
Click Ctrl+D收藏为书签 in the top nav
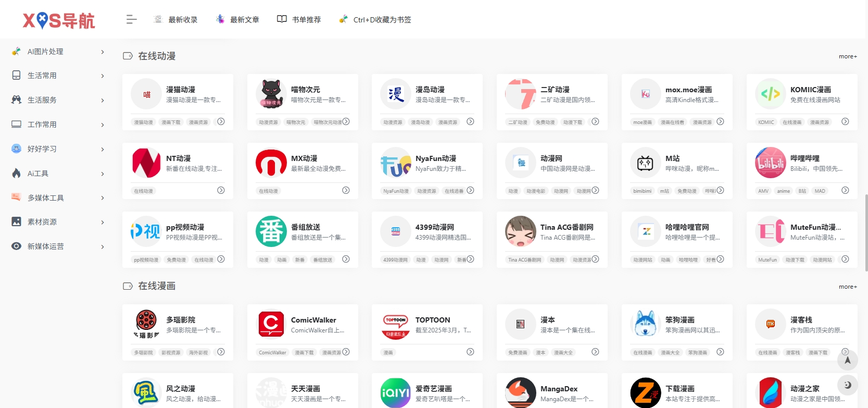click(375, 19)
